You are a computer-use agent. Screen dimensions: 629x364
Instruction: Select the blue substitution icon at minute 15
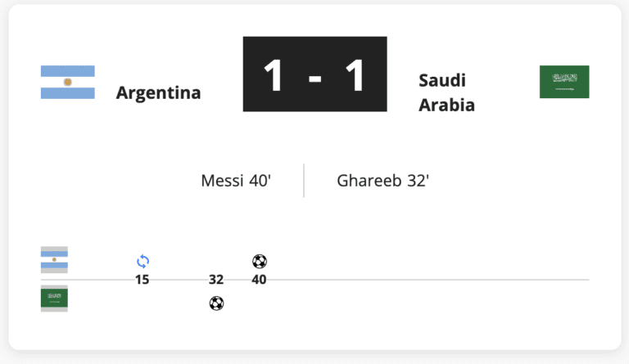[143, 262]
